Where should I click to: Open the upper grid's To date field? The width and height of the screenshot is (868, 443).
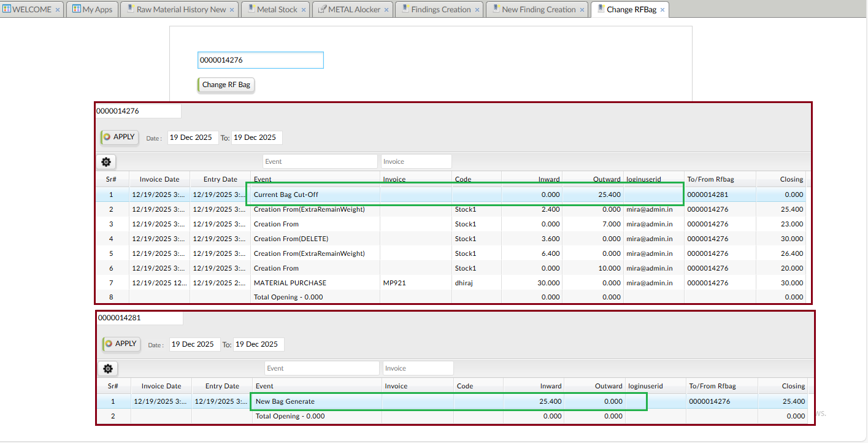pos(256,137)
